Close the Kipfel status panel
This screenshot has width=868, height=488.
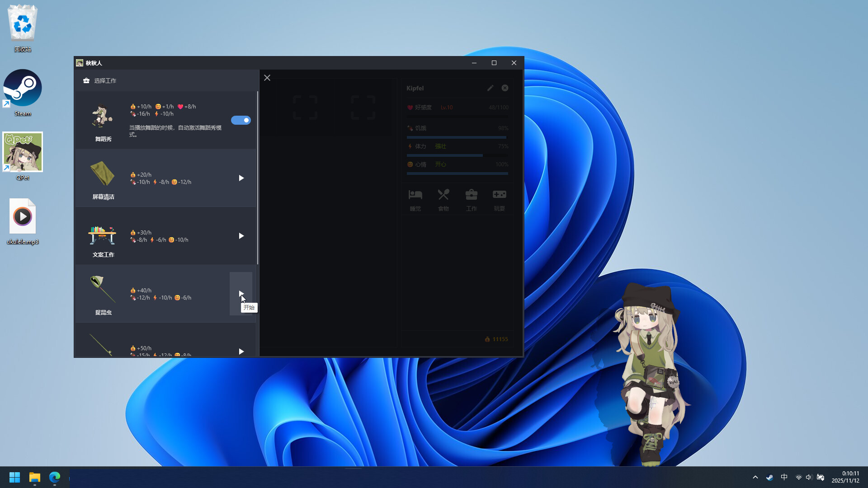tap(505, 88)
